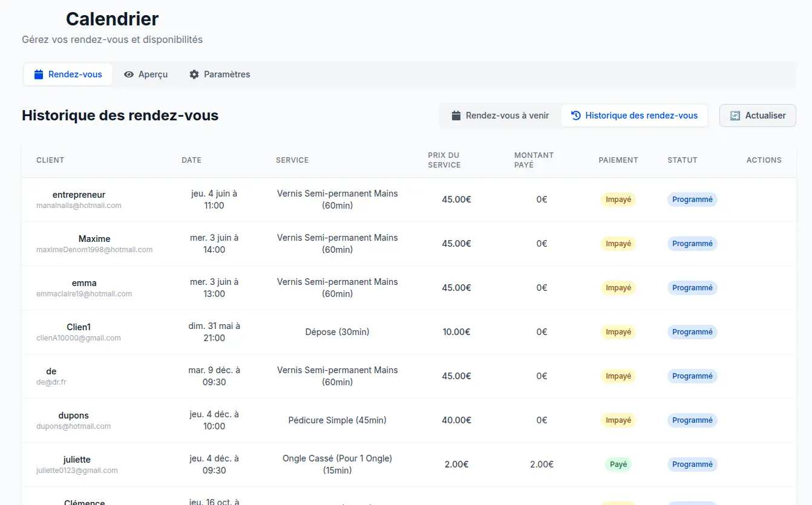
Task: Select the Clien1 appointment row
Action: 409,332
